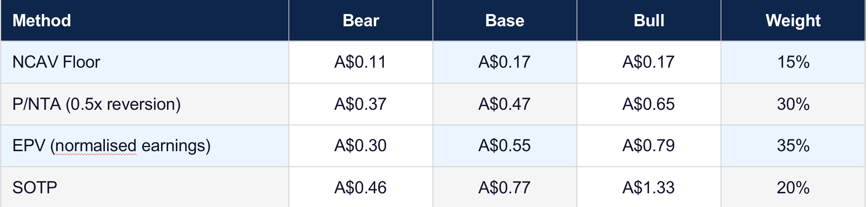Select the SOTP method cell
Viewport: 868px width, 207px height.
tap(145, 187)
